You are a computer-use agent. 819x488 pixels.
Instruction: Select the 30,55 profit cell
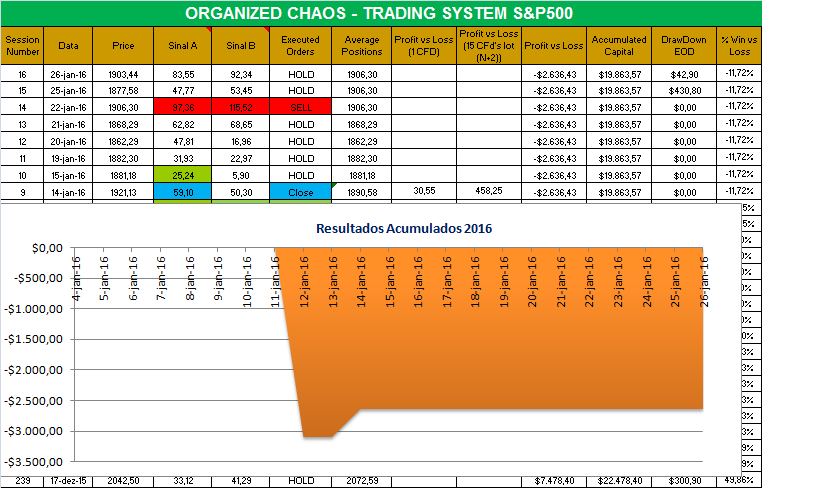click(424, 191)
